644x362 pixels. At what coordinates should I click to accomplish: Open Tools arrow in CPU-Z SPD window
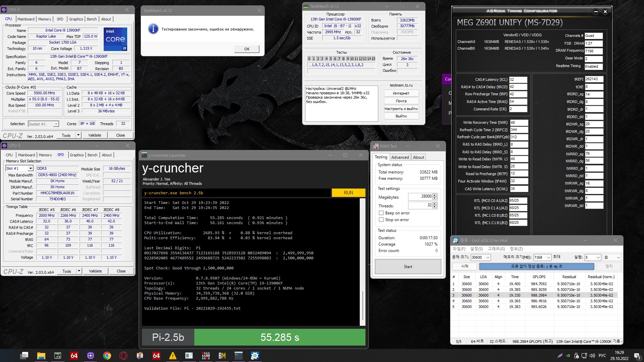click(x=79, y=271)
